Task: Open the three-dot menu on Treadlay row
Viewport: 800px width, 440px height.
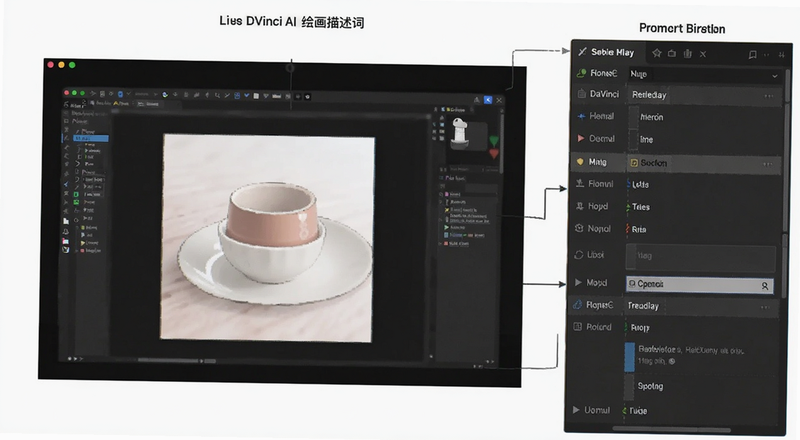Action: click(765, 307)
